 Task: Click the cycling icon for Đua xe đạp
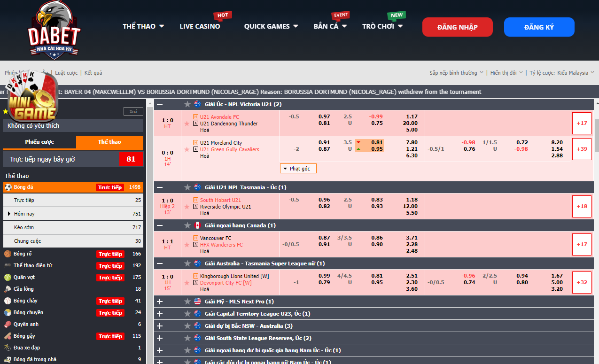click(8, 348)
